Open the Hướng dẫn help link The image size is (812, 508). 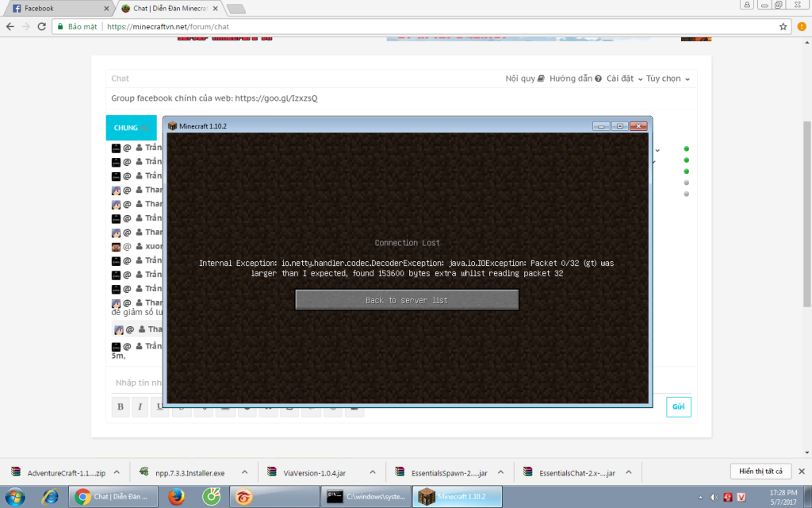coord(576,79)
